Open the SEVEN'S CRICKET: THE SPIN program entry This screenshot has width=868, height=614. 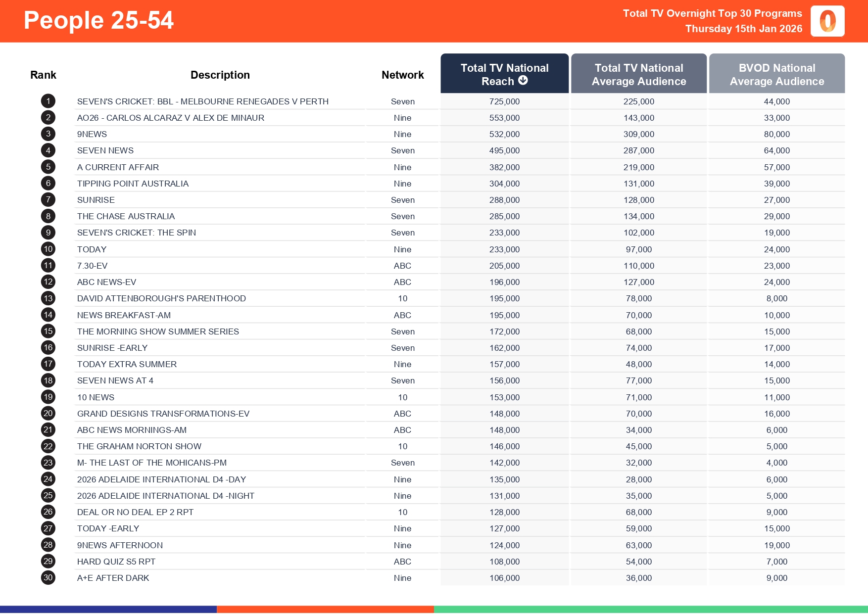[137, 233]
